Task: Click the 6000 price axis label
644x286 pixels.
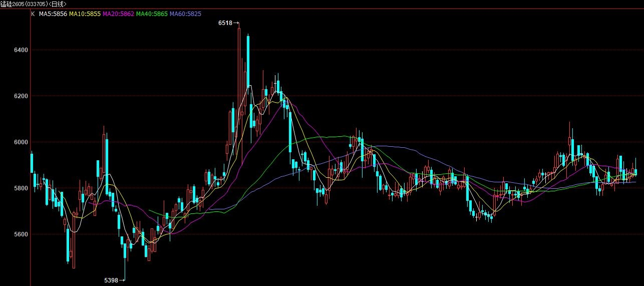Action: (x=21, y=142)
